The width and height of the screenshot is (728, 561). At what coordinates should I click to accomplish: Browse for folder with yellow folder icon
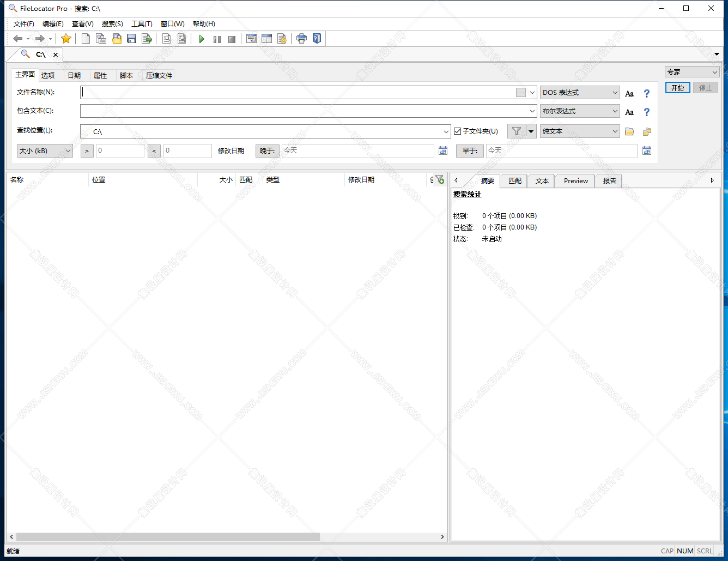coord(629,131)
